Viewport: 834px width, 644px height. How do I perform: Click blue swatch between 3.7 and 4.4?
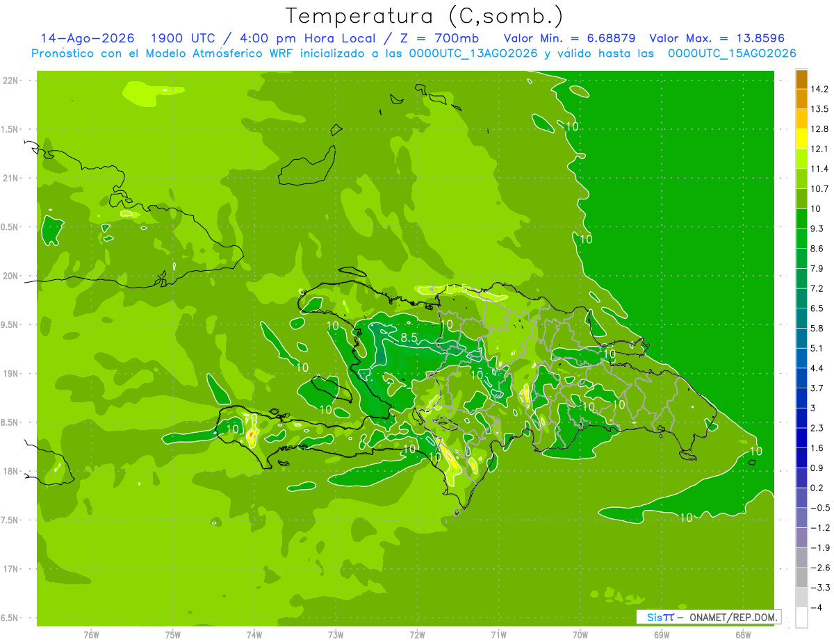tap(801, 378)
